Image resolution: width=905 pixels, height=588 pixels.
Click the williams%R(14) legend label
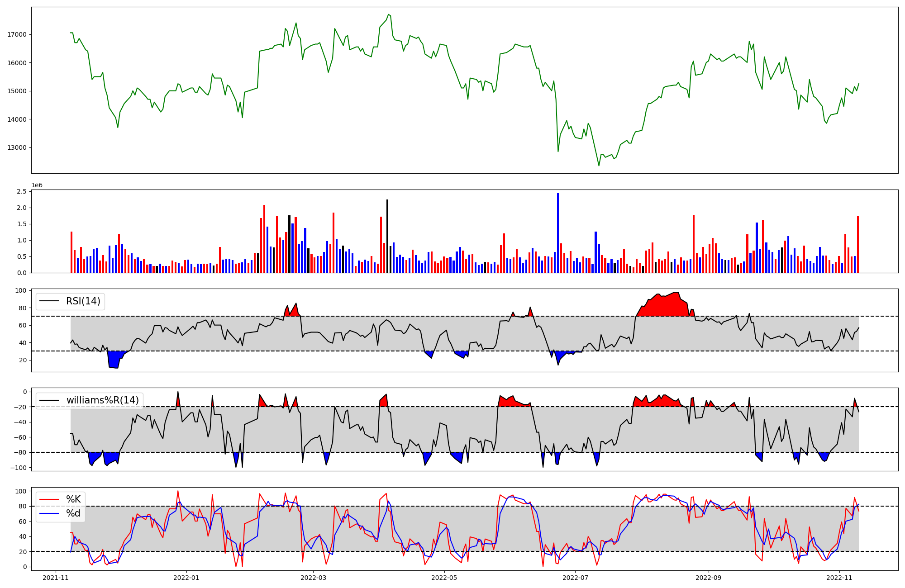pos(103,400)
